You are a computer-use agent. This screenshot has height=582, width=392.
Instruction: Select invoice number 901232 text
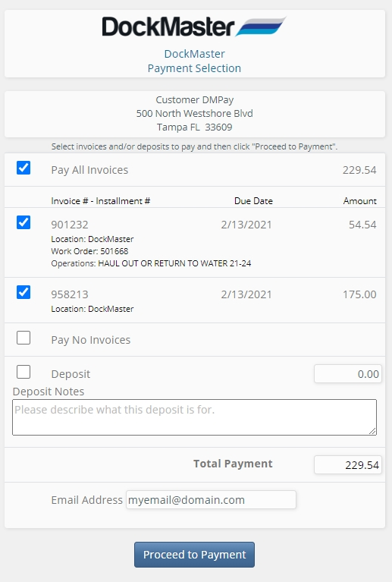point(70,225)
